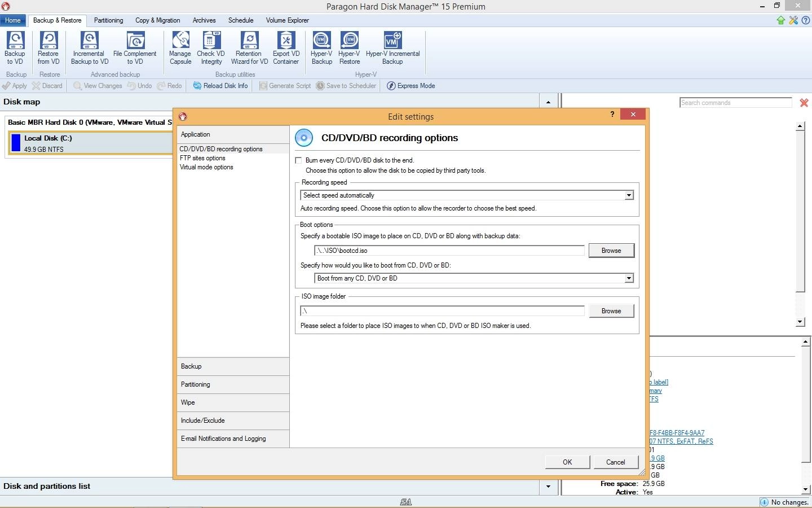
Task: Open the Boot from any CD dropdown
Action: [629, 278]
